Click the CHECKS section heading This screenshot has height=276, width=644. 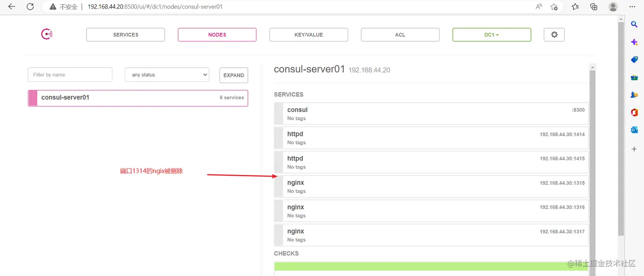286,253
